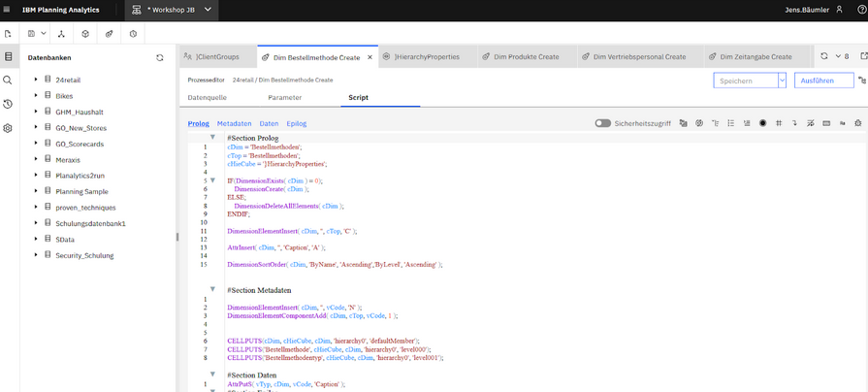Click the history clock icon in left sidebar
868x392 pixels.
pyautogui.click(x=8, y=104)
